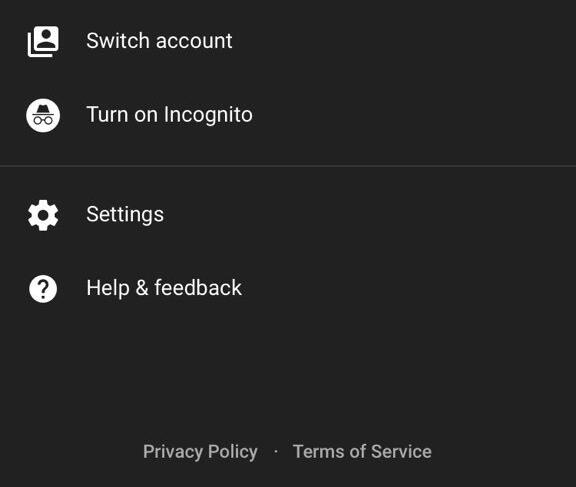Click the word "account" in Switch account
Image resolution: width=576 pixels, height=487 pixels.
click(x=194, y=41)
